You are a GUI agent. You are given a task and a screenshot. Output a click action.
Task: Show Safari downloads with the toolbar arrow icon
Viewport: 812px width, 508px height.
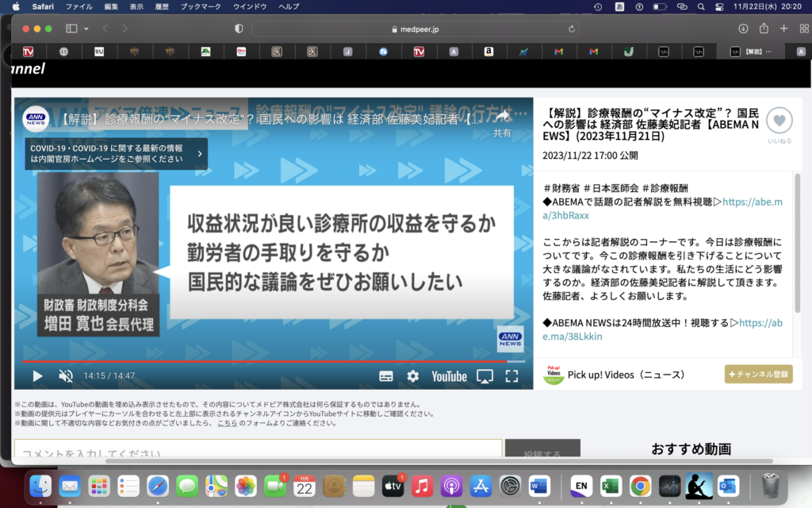pyautogui.click(x=742, y=28)
